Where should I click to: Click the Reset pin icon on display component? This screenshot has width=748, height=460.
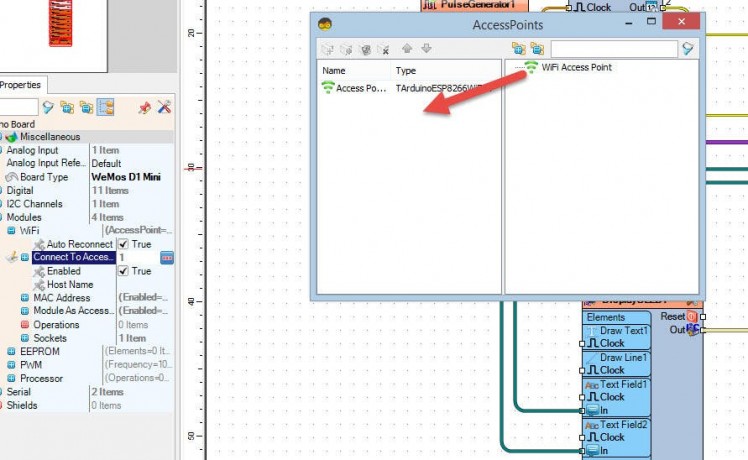point(692,316)
